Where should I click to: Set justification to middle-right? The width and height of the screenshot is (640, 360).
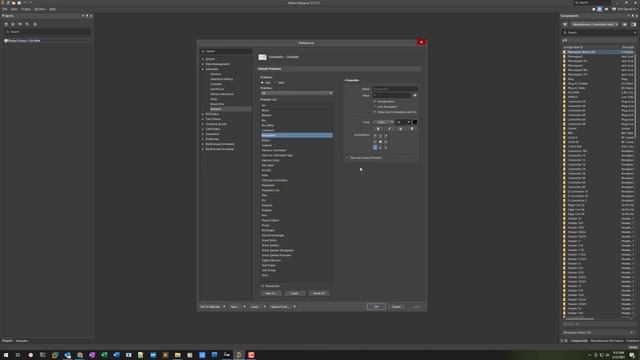[x=386, y=142]
